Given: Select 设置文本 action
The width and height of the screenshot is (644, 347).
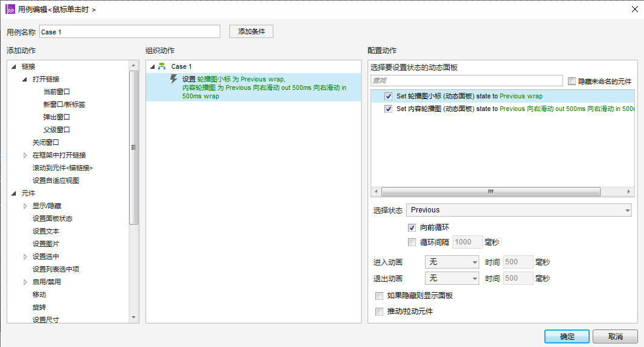Looking at the screenshot, I should pos(46,231).
